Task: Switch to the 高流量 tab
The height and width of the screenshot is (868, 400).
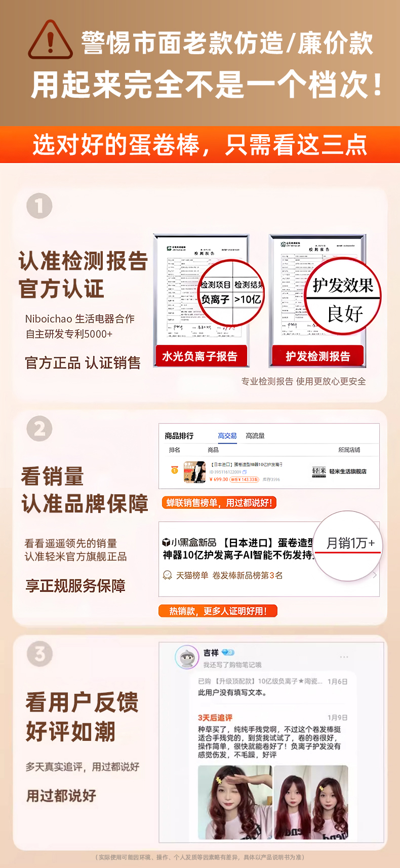Action: [x=255, y=436]
